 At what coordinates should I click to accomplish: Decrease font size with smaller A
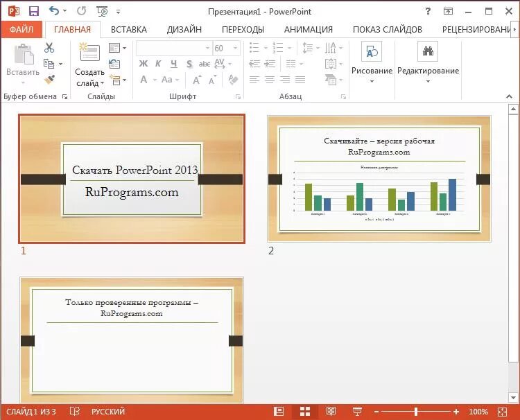pos(212,80)
